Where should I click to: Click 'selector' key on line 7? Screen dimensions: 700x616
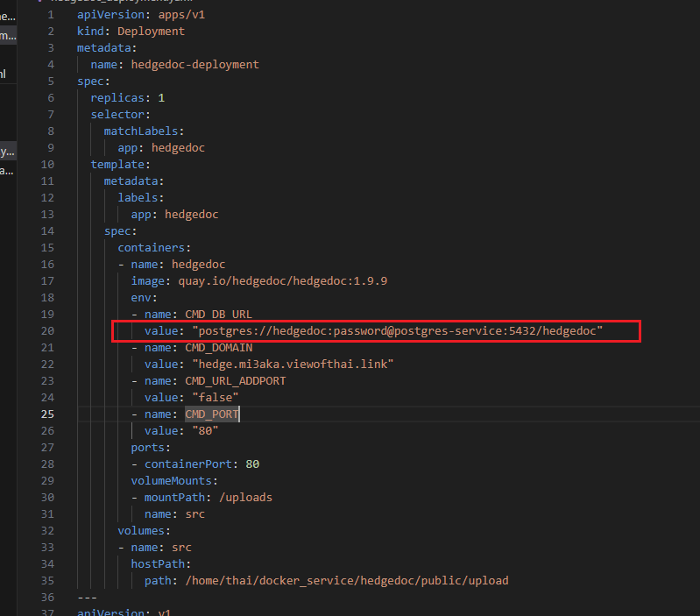(x=117, y=115)
